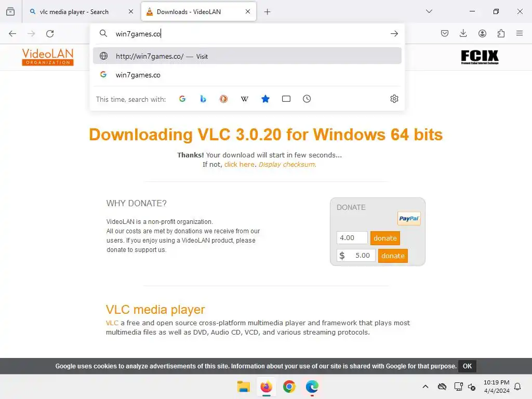
Task: Open the Extensions puzzle icon
Action: point(501,33)
